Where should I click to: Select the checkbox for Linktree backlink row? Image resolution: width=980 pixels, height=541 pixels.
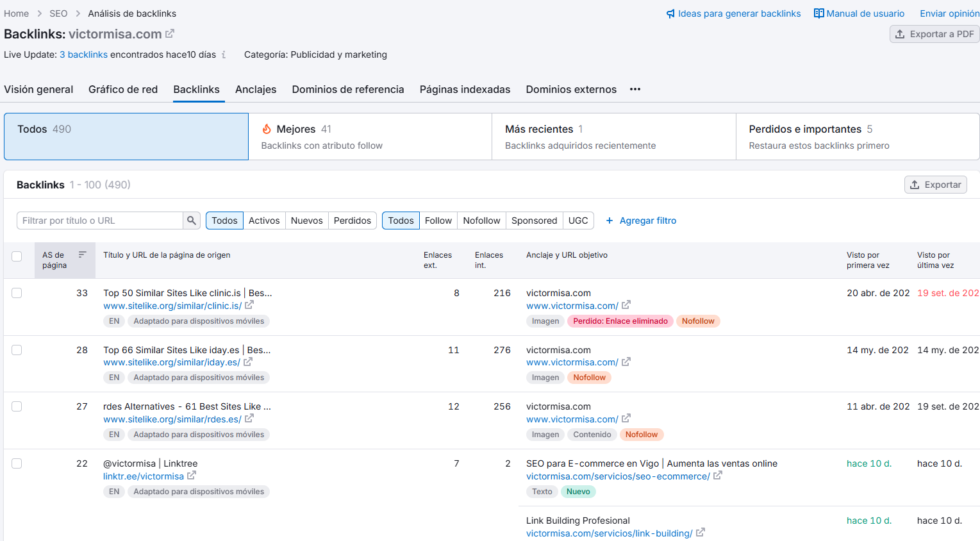coord(17,463)
